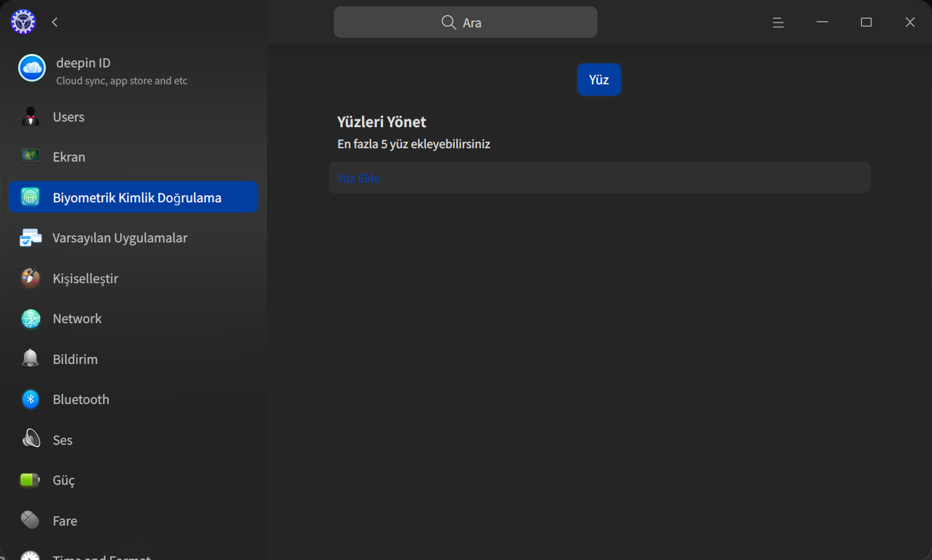932x560 pixels.
Task: Minimize the Control Center window
Action: [822, 22]
